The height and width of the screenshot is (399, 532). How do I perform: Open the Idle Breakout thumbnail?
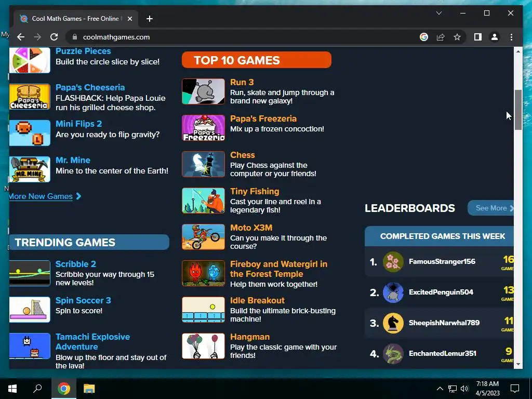point(203,310)
